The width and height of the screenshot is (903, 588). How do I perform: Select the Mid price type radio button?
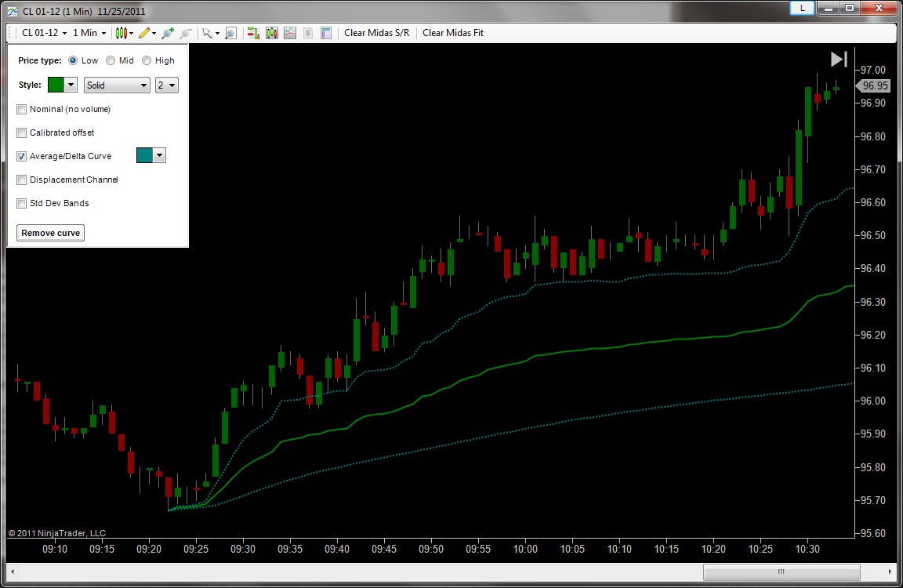(x=111, y=60)
